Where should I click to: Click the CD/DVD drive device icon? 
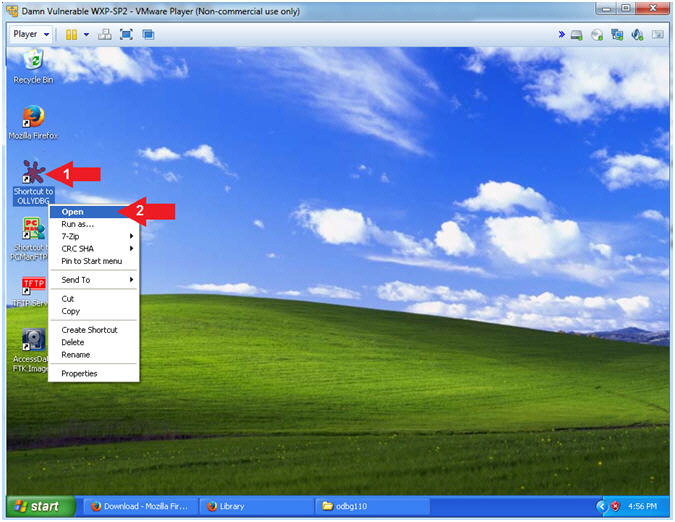point(597,35)
